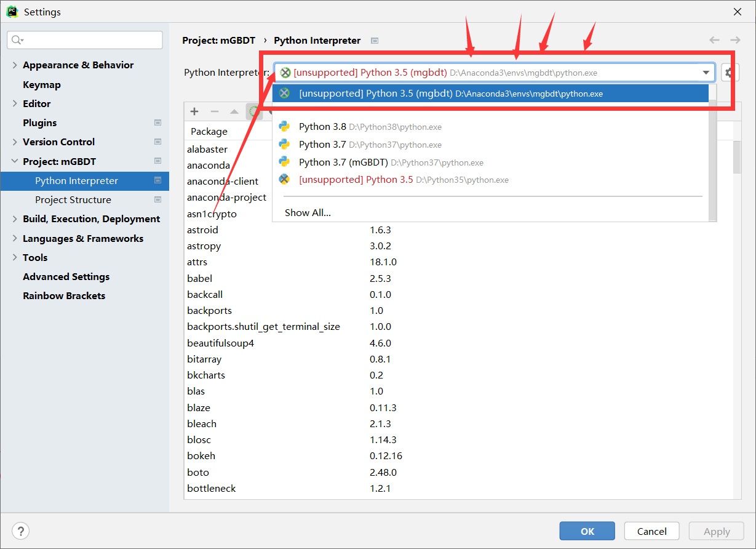Click the upgrade package arrow icon
Viewport: 756px width, 549px height.
234,111
